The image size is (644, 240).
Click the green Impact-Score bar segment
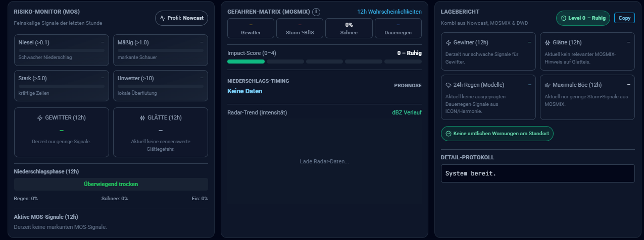(246, 62)
